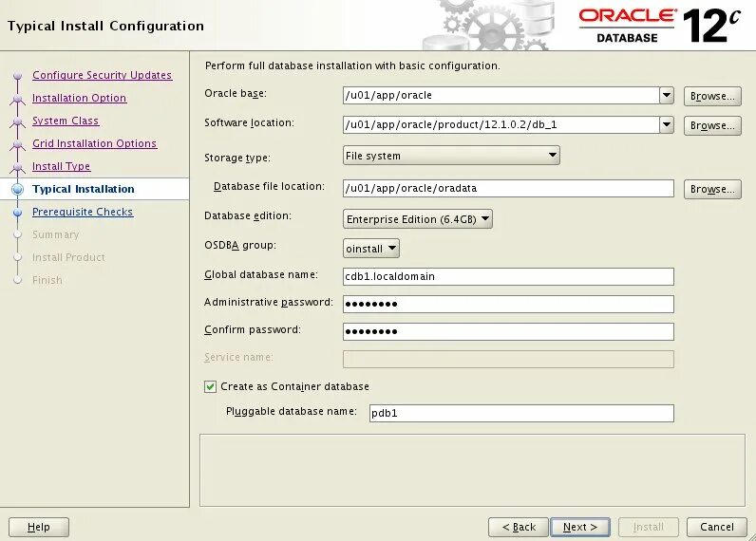This screenshot has height=541, width=756.
Task: Expand the Oracle base dropdown arrow
Action: point(667,95)
